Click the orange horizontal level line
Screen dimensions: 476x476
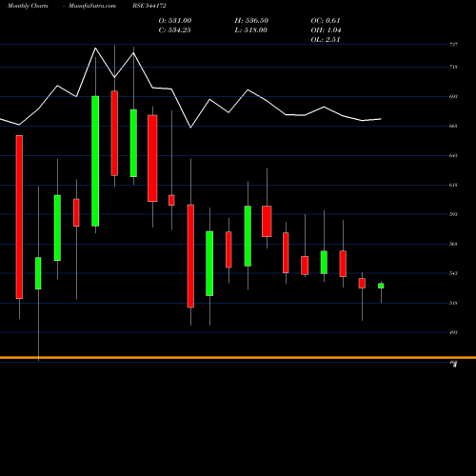coord(238,358)
